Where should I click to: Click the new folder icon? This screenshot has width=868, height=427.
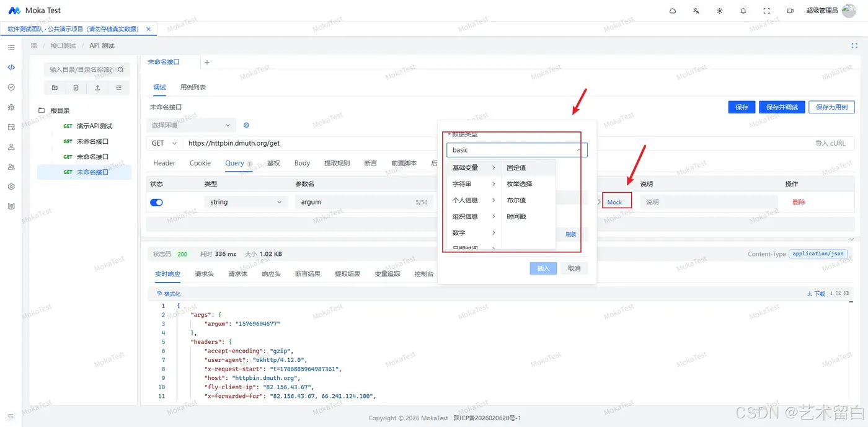point(55,88)
